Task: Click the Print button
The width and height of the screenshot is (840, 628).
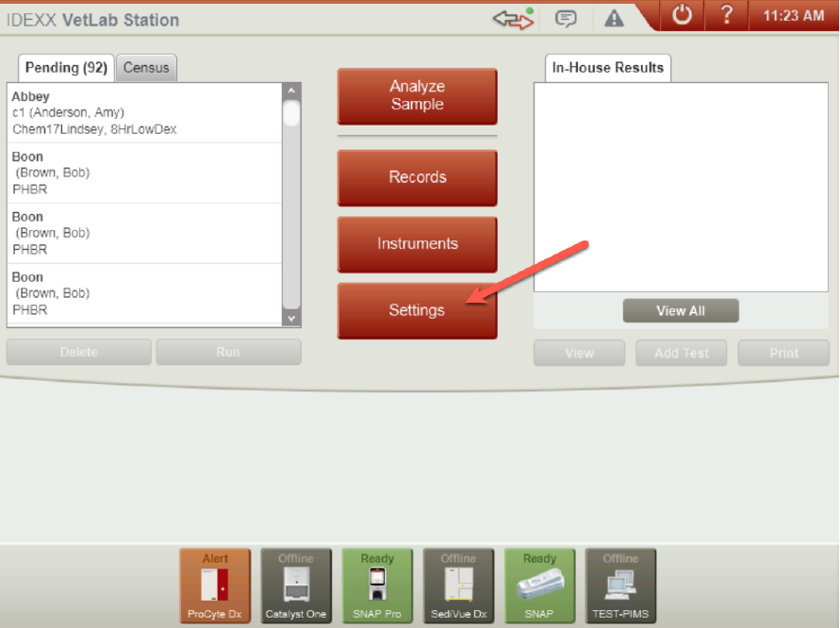Action: [x=783, y=353]
